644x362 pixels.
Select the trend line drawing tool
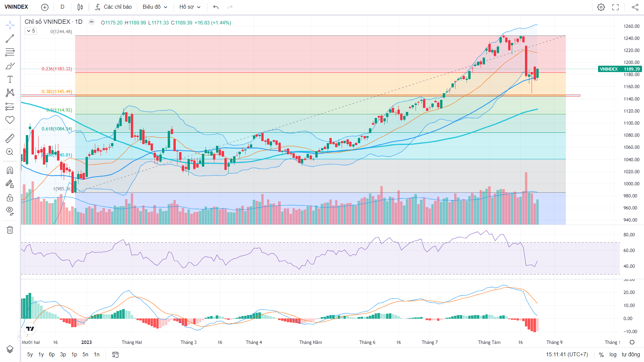[x=10, y=39]
